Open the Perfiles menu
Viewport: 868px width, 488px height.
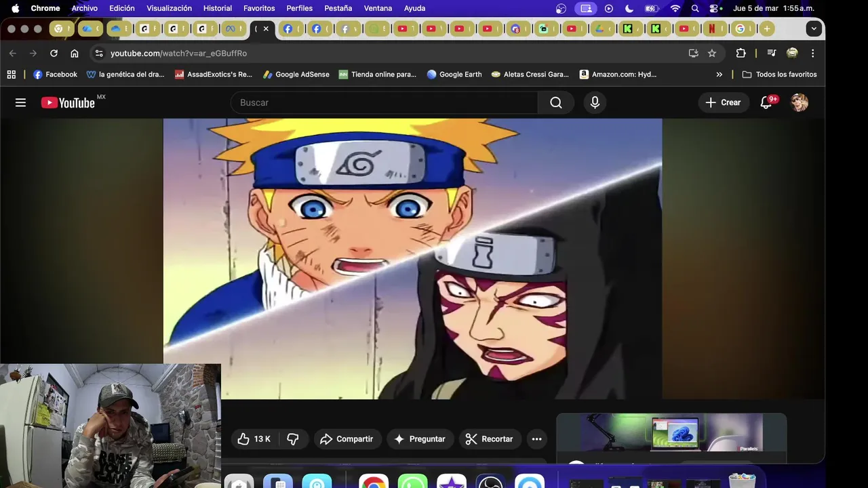tap(300, 8)
